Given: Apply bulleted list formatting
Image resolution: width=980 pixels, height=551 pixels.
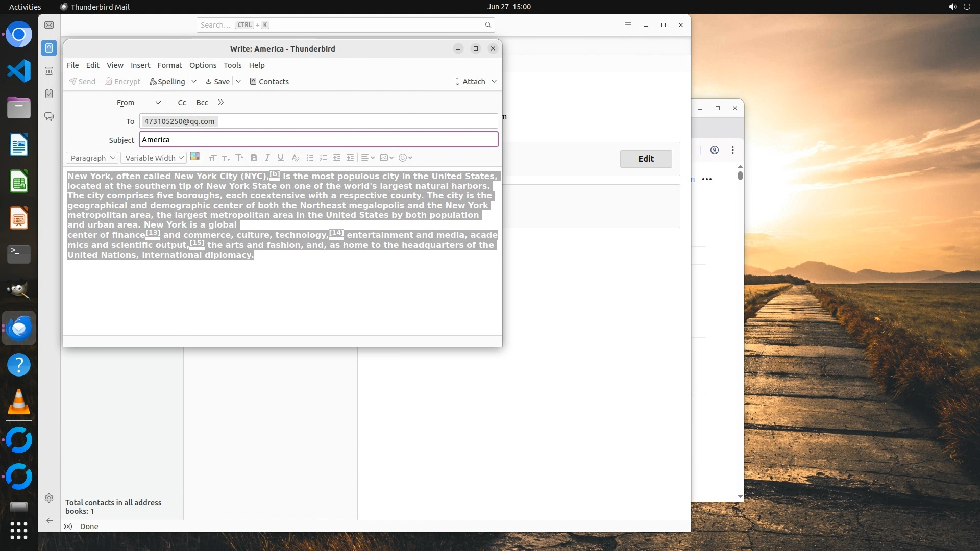Looking at the screenshot, I should coord(310,158).
